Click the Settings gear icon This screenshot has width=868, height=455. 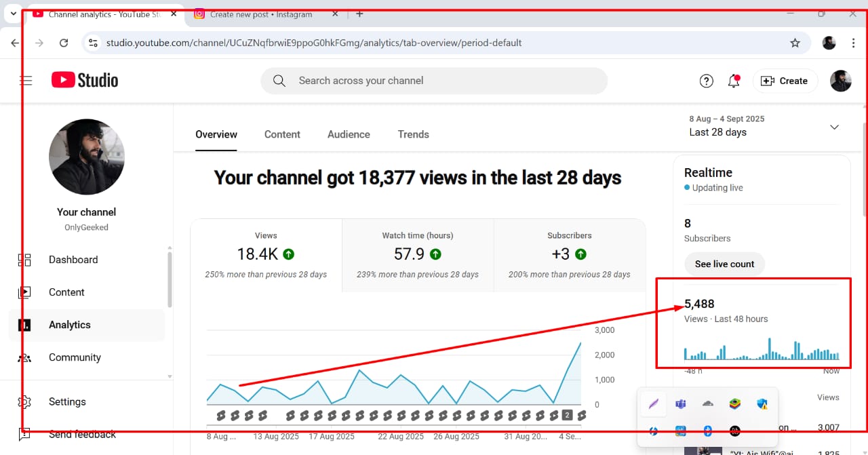(x=24, y=401)
